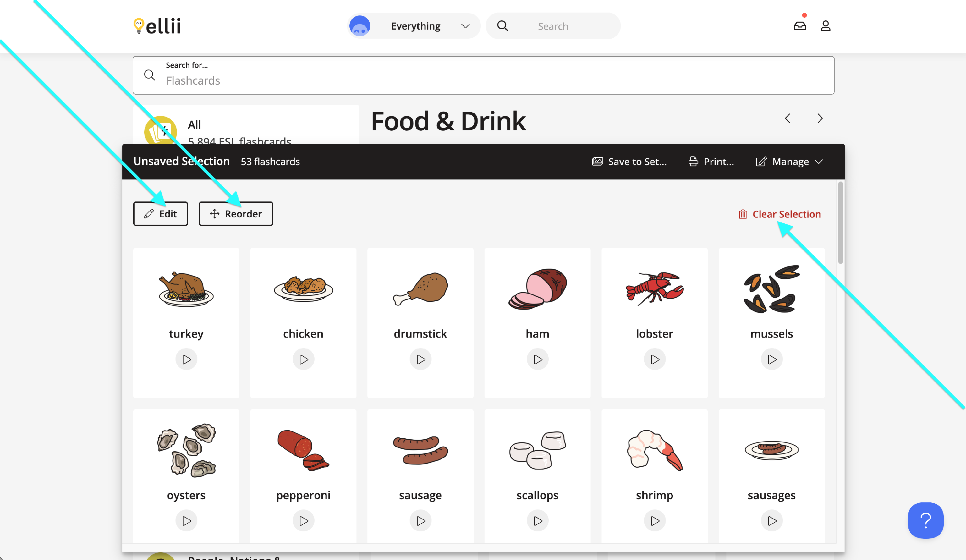Click the top header search magnifier icon
The image size is (966, 560).
coord(503,26)
